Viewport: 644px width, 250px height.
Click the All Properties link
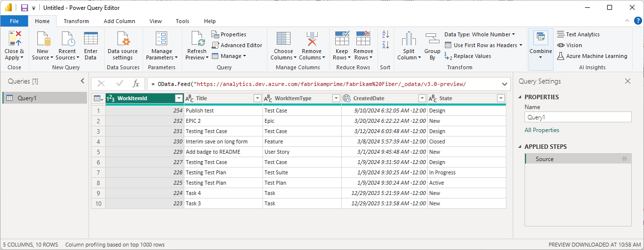pyautogui.click(x=542, y=130)
